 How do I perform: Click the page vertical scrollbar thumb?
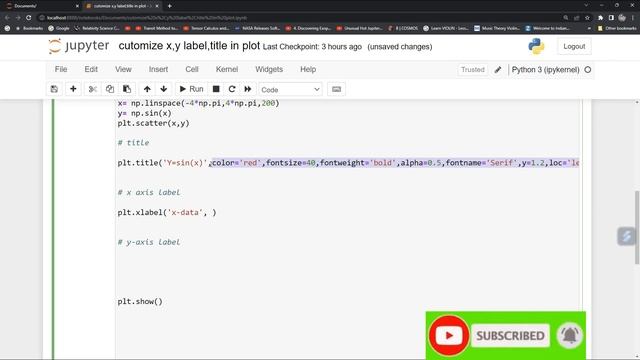pyautogui.click(x=637, y=227)
